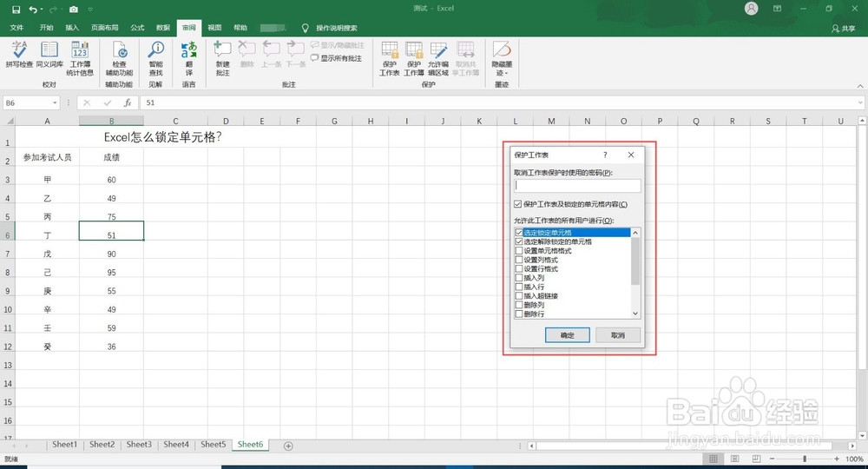Image resolution: width=868 pixels, height=469 pixels.
Task: Switch to the 开始 Home tab
Action: (47, 28)
